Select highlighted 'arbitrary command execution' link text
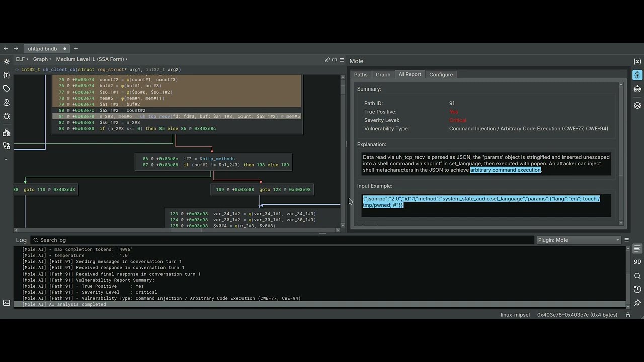 [x=506, y=170]
